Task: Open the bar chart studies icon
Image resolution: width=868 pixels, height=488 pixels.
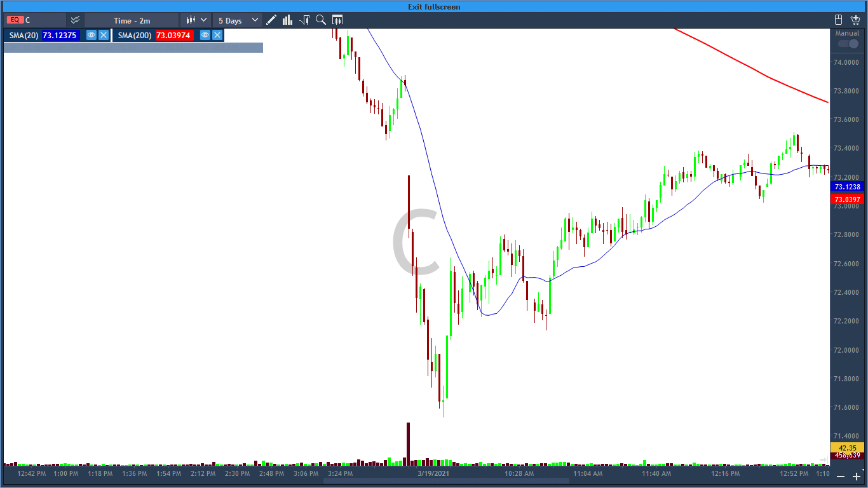Action: [x=287, y=20]
